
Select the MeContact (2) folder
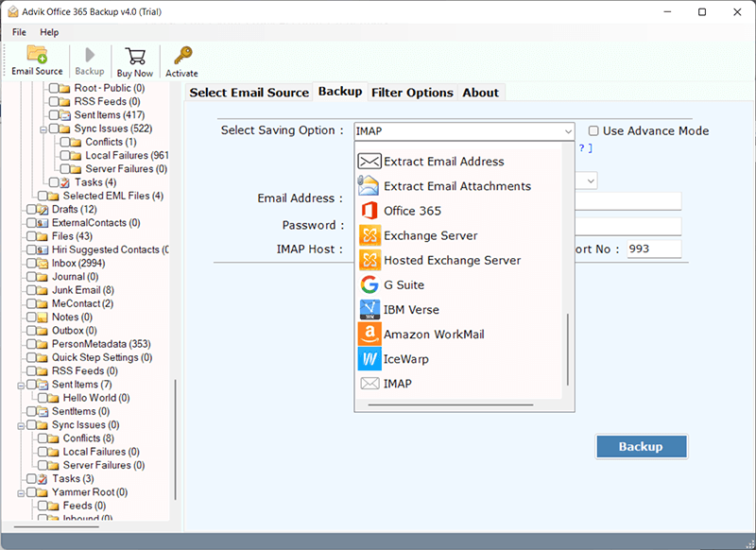pyautogui.click(x=82, y=303)
